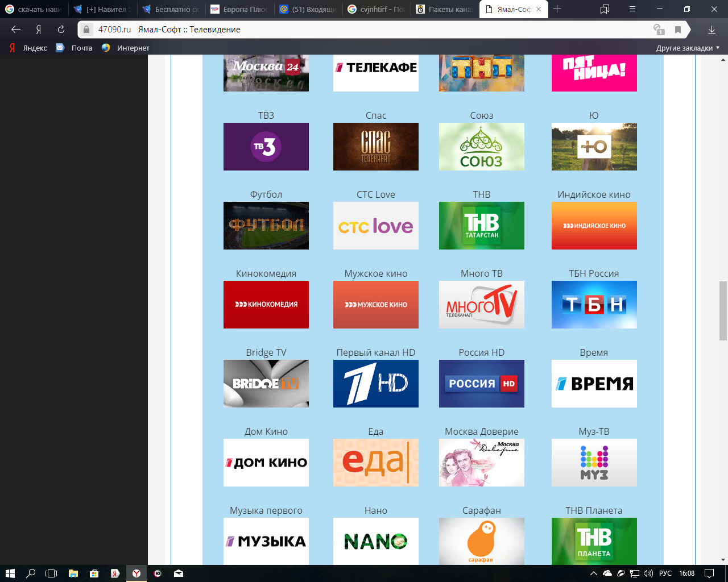Choose the ТБН Россия blue logo
This screenshot has height=582, width=728.
(x=594, y=305)
